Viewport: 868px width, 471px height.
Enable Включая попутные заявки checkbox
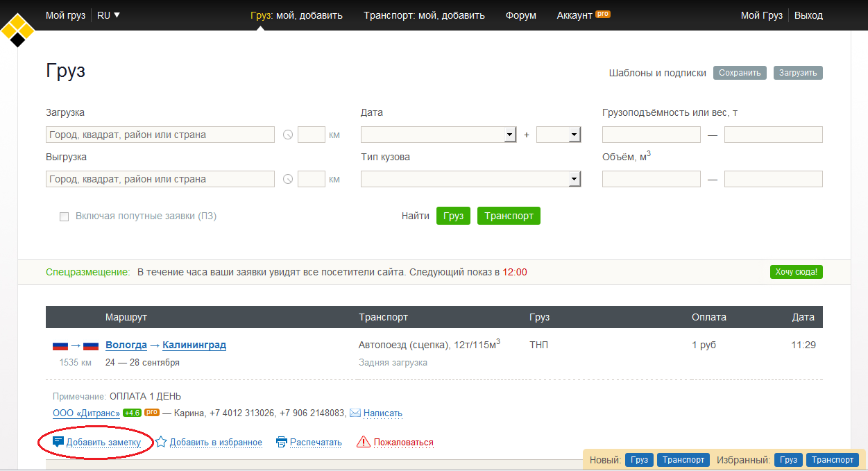tap(65, 216)
